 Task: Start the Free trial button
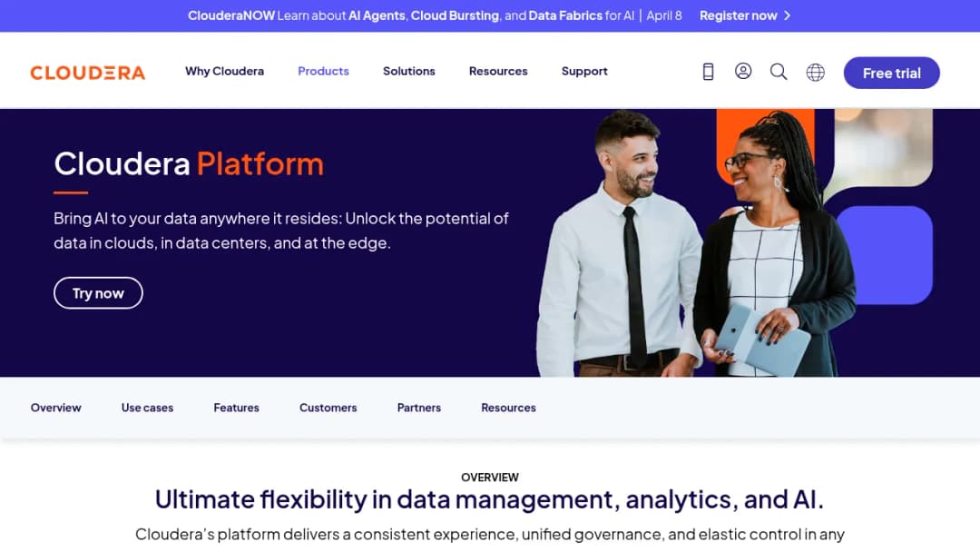pos(891,74)
